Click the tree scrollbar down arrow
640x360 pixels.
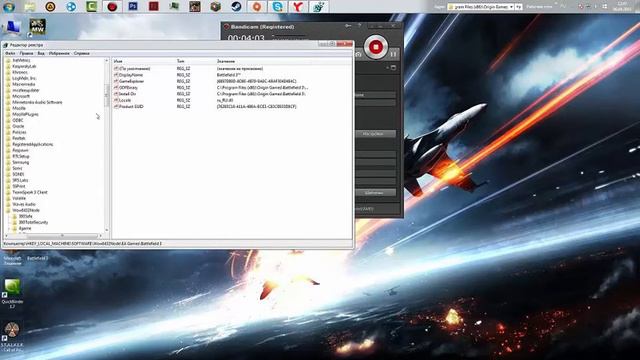tap(107, 230)
